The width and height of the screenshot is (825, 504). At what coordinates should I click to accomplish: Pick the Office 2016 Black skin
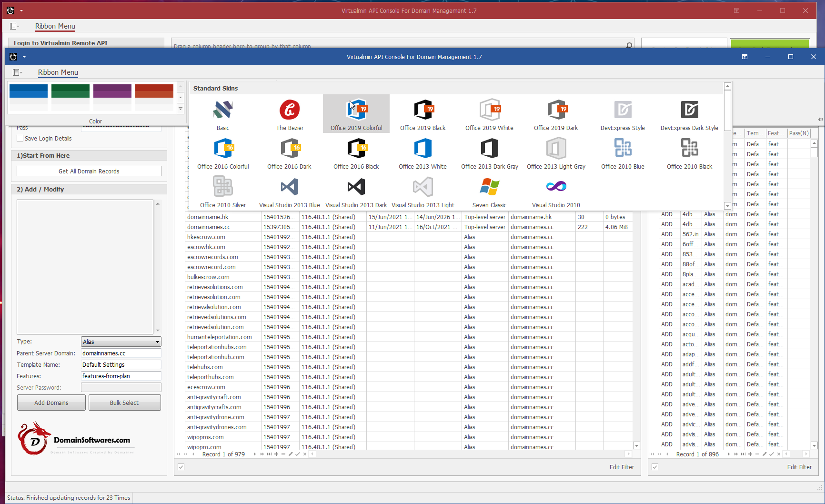point(356,152)
